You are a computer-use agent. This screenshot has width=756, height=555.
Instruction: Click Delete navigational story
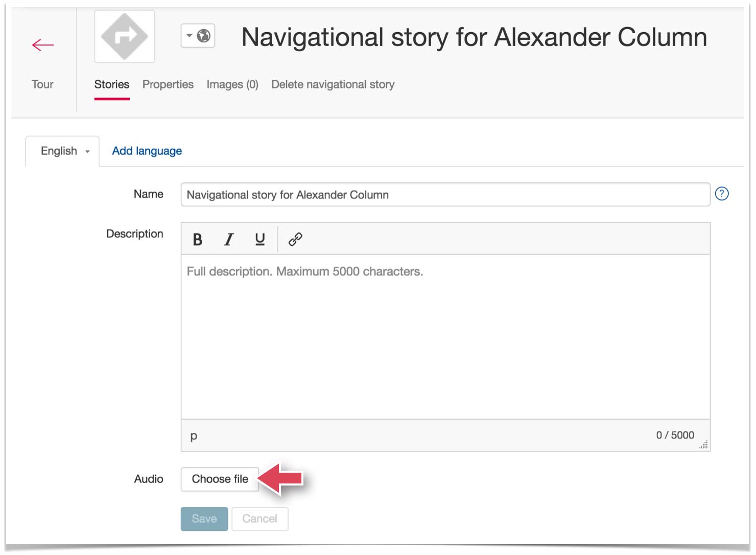tap(333, 84)
